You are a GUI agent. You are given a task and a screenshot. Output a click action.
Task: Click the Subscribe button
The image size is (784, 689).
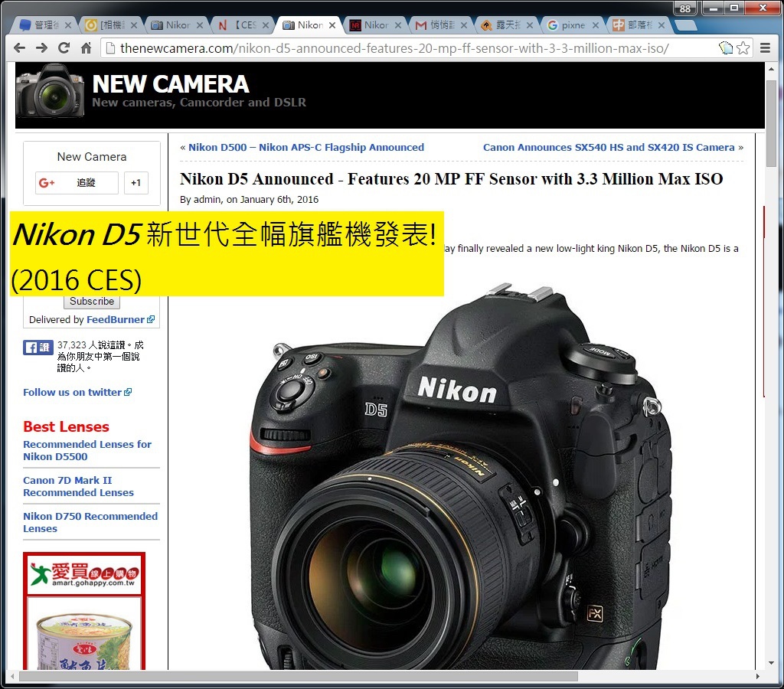pos(92,302)
